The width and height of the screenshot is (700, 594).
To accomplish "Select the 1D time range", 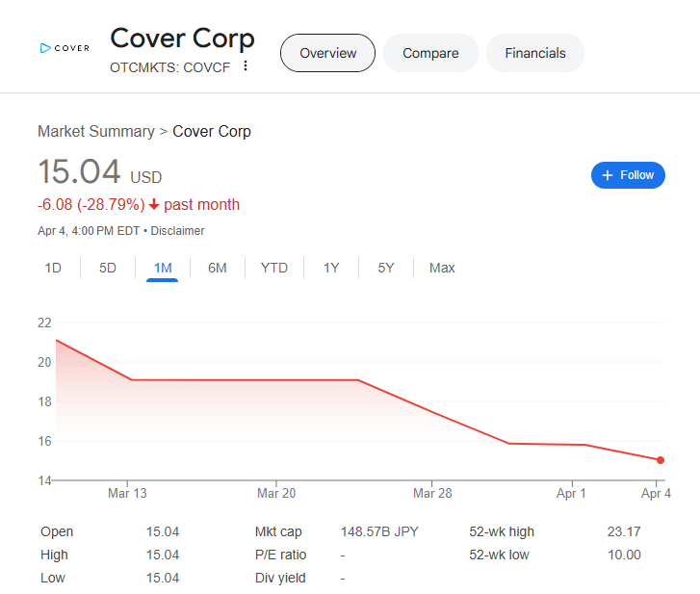I will pyautogui.click(x=53, y=268).
